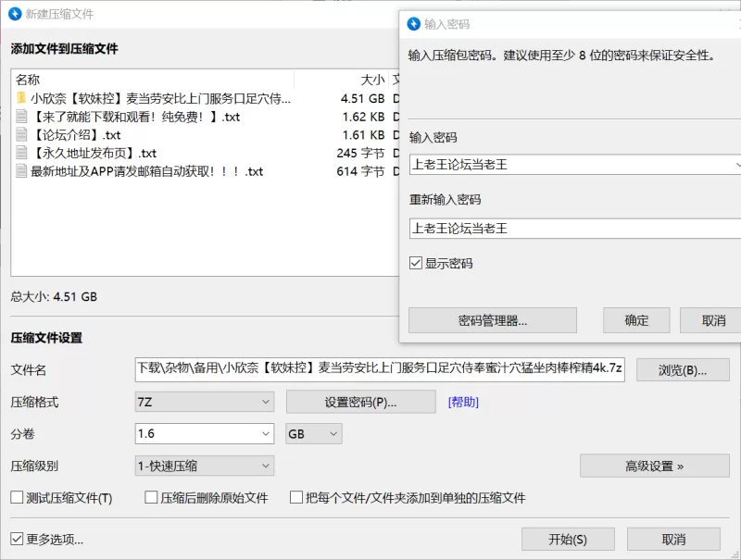This screenshot has width=741, height=560.
Task: Click the 重新输入密码 input field
Action: point(574,229)
